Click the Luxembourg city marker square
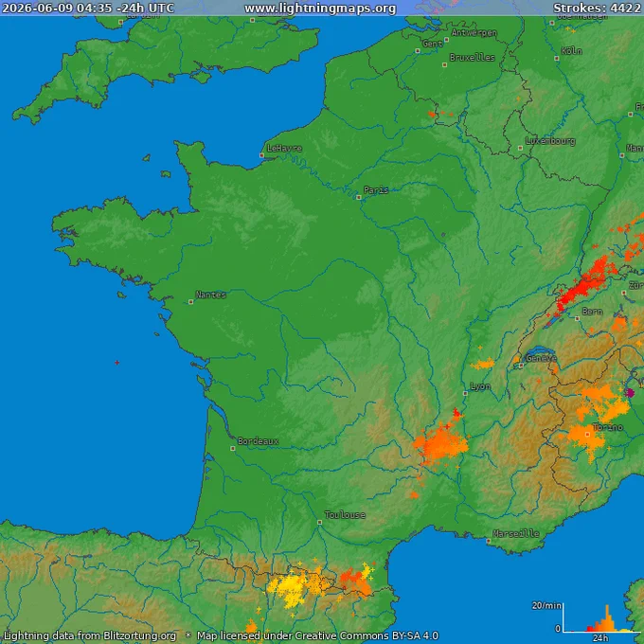This screenshot has height=644, width=644. (x=520, y=149)
